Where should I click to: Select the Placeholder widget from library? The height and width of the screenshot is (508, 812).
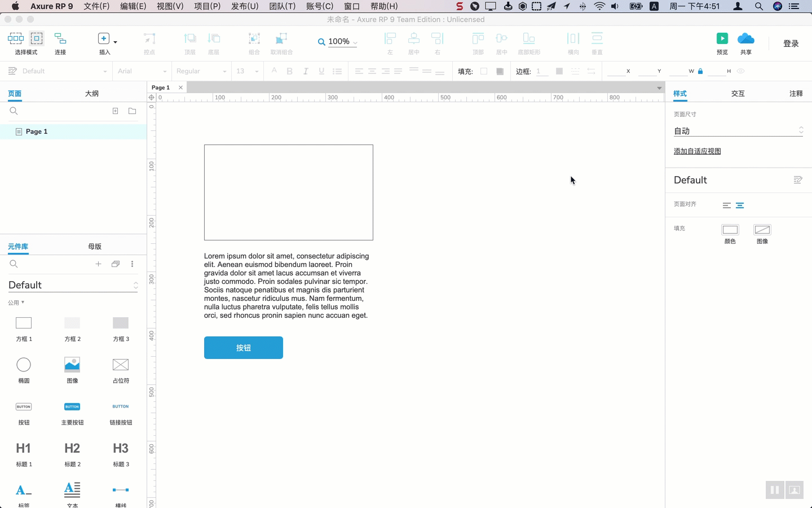pyautogui.click(x=121, y=365)
